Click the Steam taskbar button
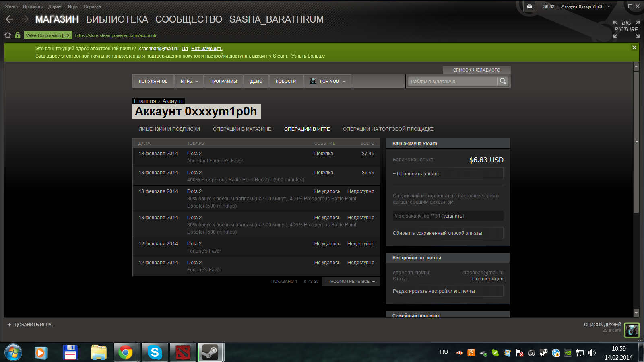The image size is (644, 362). [x=210, y=353]
